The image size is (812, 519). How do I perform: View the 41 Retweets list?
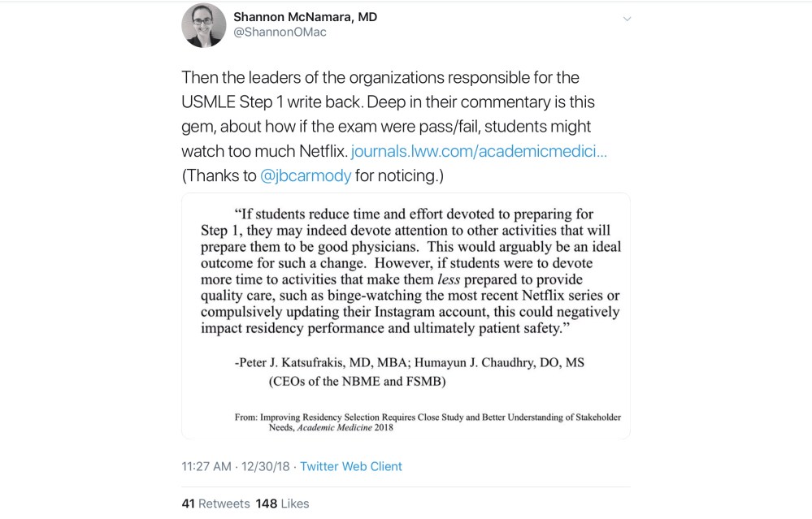tap(215, 504)
